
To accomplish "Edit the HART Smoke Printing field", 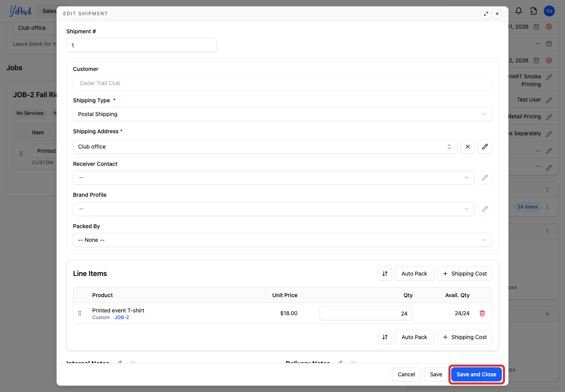I will [x=549, y=77].
